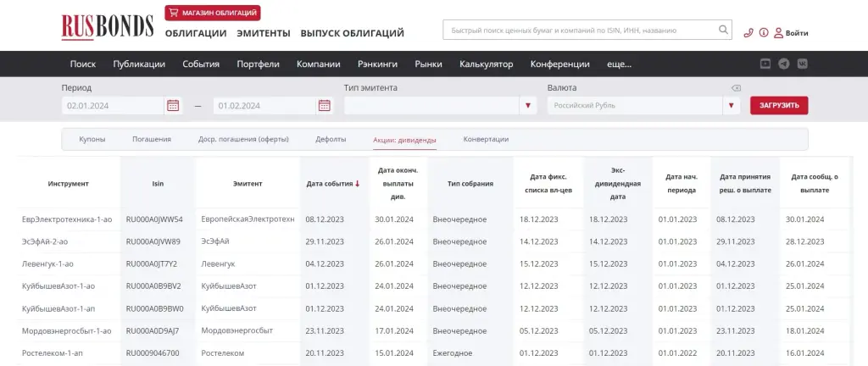
Task: Open the Публикации menu item
Action: (x=139, y=64)
